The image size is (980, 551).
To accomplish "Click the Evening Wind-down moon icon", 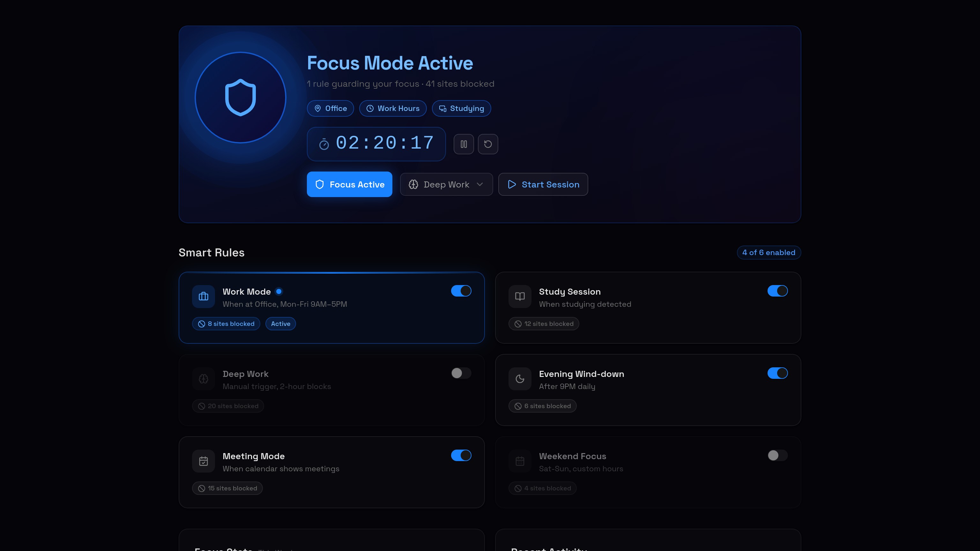I will 520,379.
